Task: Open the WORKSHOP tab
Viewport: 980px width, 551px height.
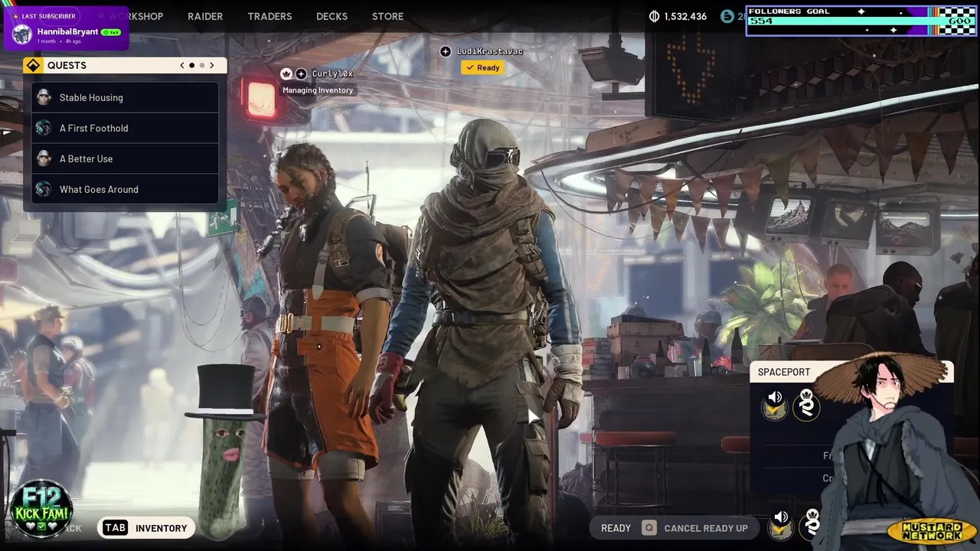Action: click(x=136, y=16)
